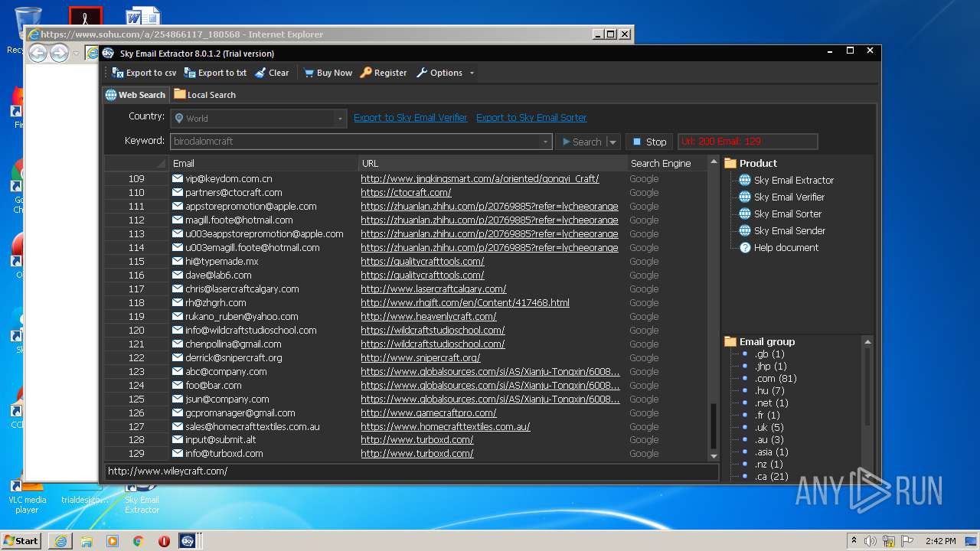The width and height of the screenshot is (980, 551).
Task: Open the http://www.snipercraft.org/ URL
Action: pos(420,357)
